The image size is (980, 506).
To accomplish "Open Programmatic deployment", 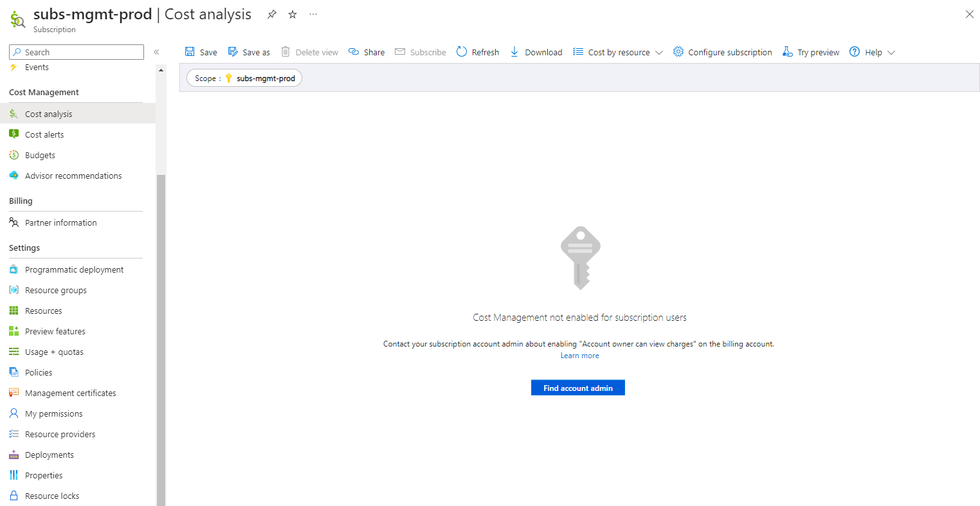I will point(77,269).
